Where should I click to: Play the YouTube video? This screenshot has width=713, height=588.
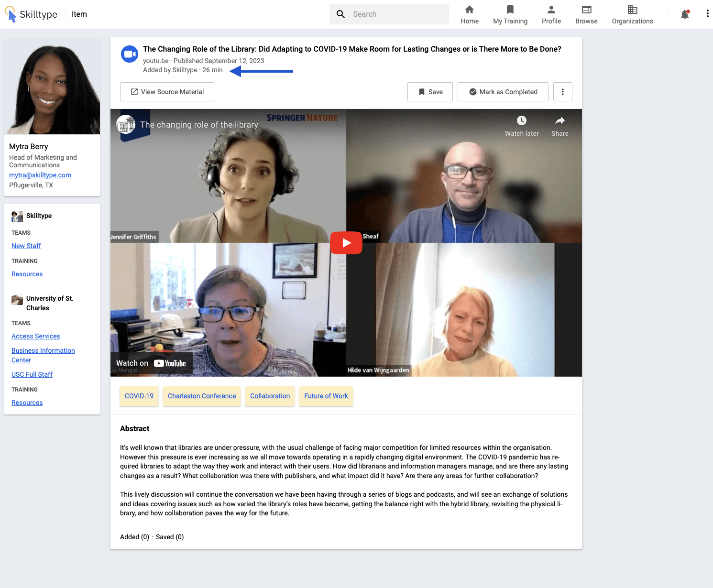click(346, 243)
